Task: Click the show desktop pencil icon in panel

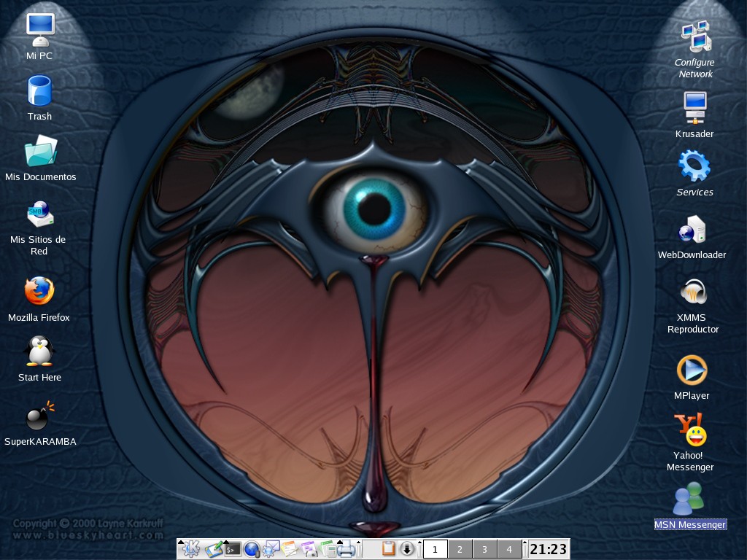Action: coord(214,549)
